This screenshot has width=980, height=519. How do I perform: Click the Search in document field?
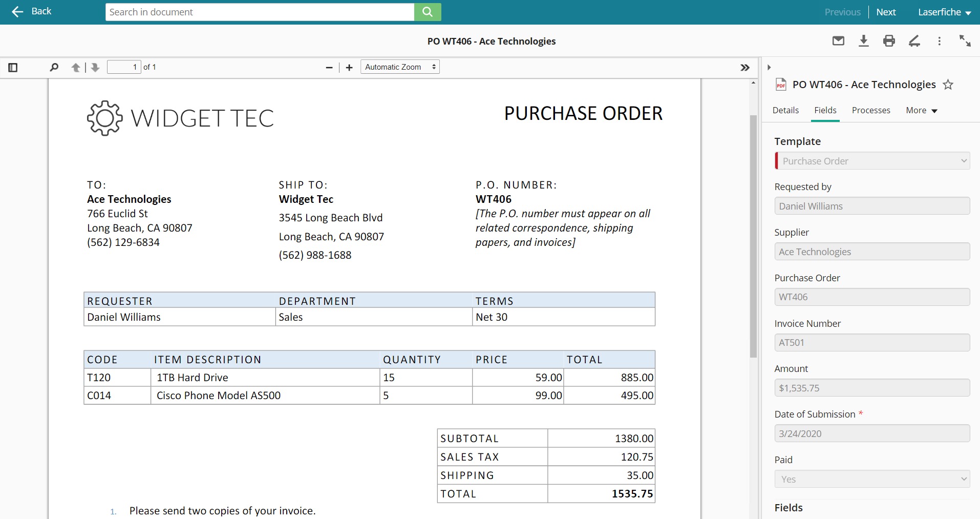point(260,12)
